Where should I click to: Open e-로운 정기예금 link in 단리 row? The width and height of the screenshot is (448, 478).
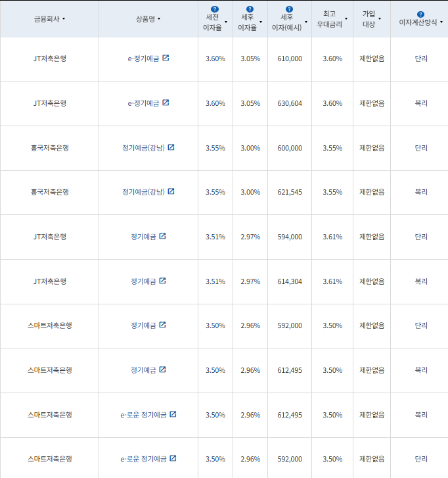tap(143, 459)
